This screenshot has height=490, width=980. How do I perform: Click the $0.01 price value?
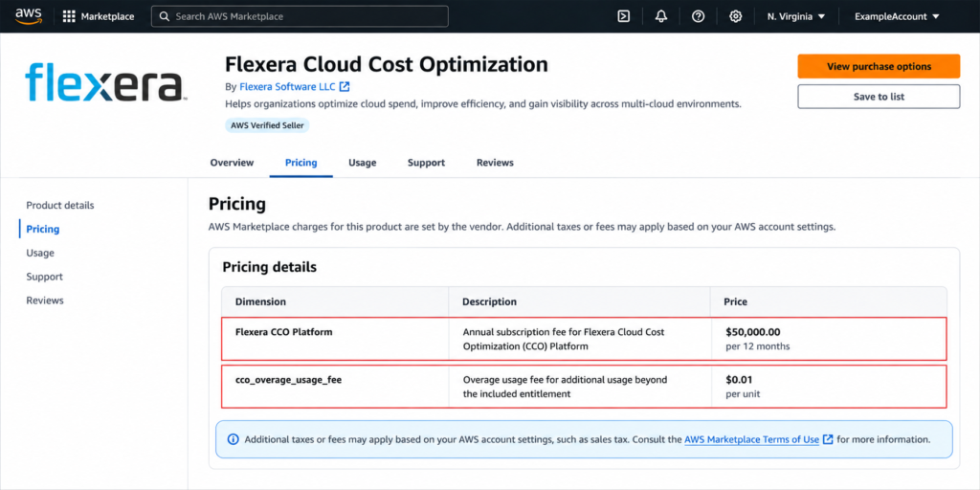(739, 379)
